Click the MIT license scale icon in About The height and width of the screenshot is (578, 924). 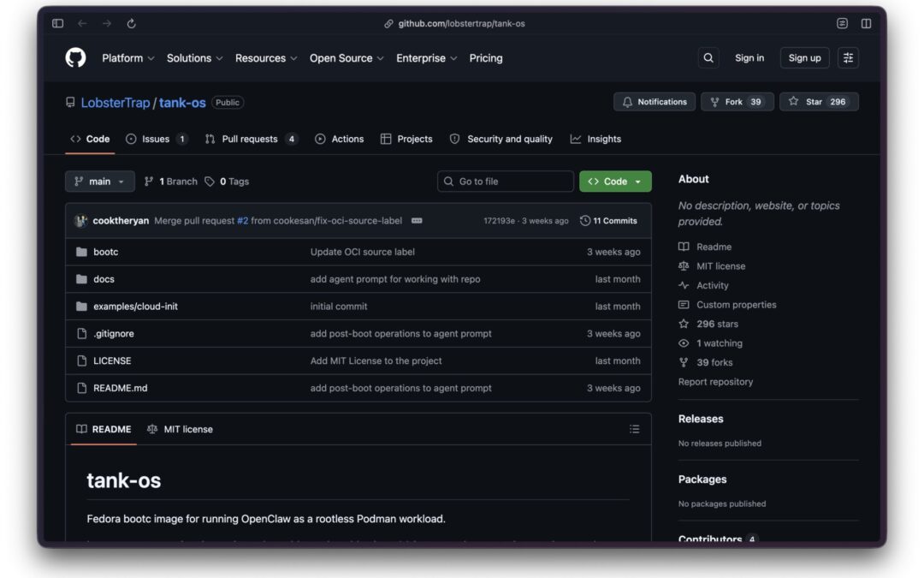click(x=684, y=266)
